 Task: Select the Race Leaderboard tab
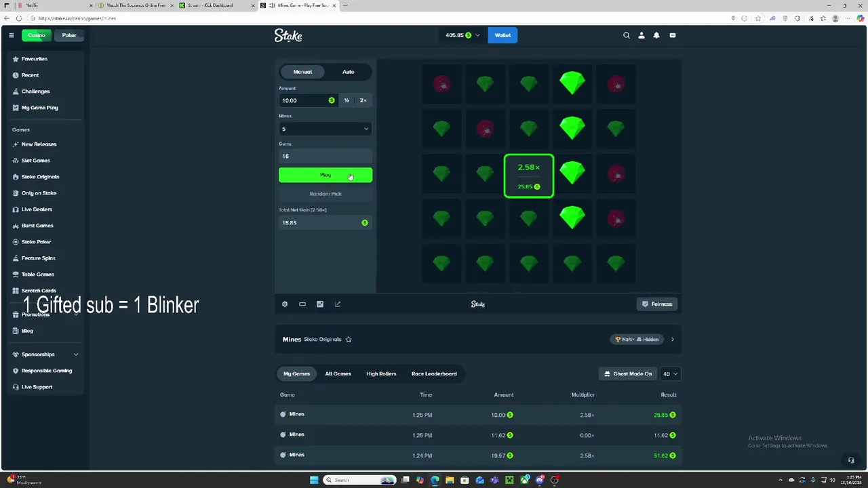(434, 373)
